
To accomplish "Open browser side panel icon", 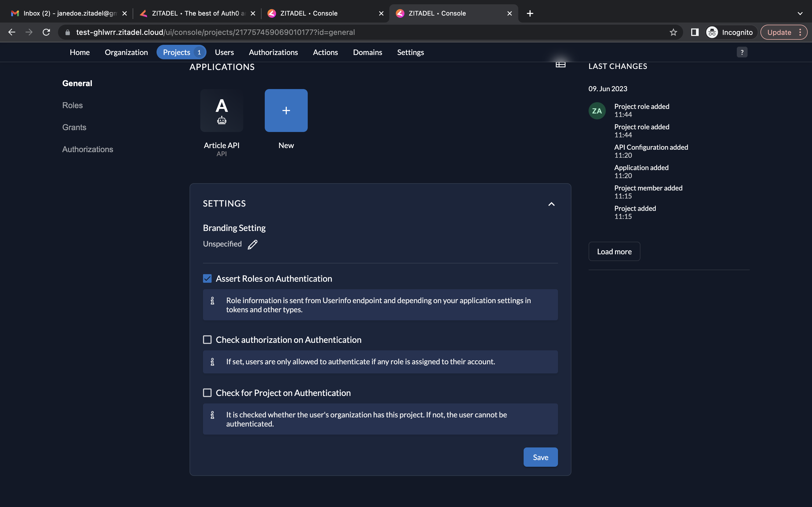I will click(695, 32).
